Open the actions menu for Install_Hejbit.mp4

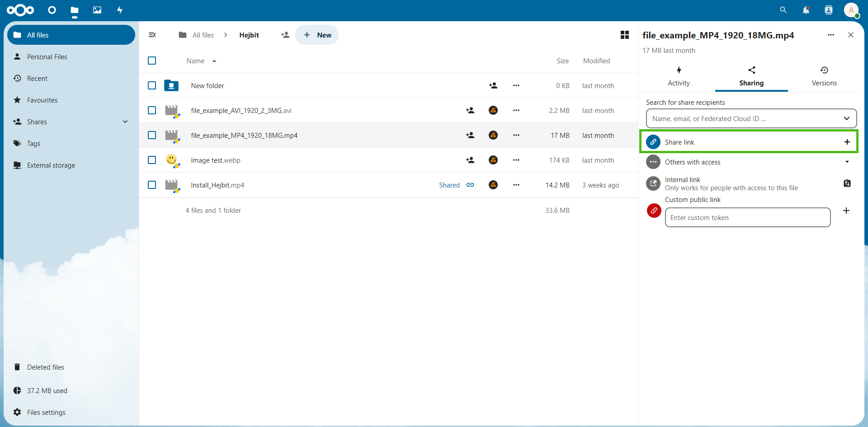(516, 185)
